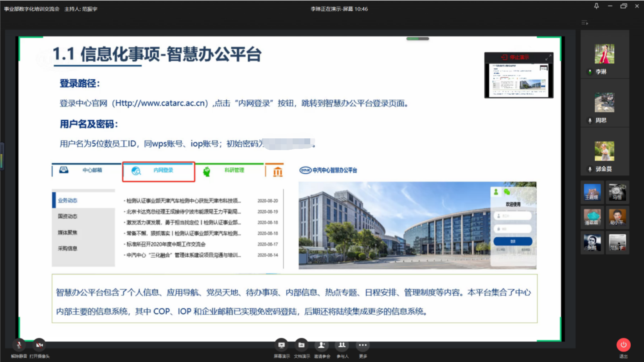Select participant 潘霜霜's small tile

pyautogui.click(x=592, y=217)
